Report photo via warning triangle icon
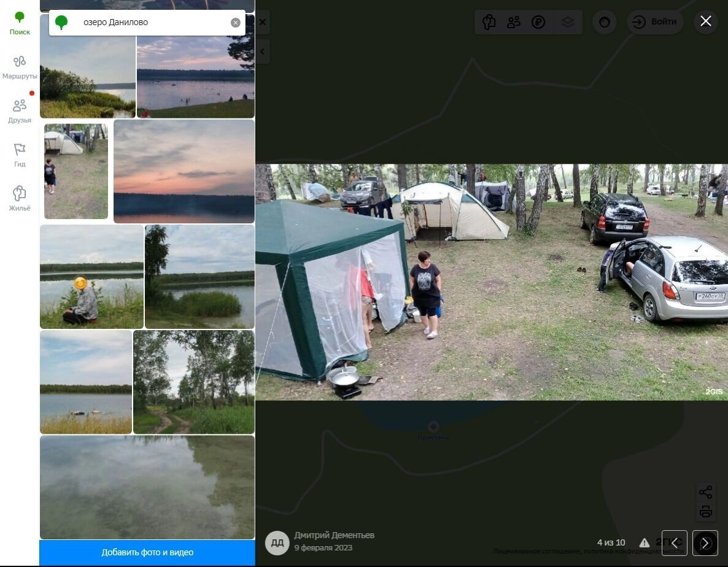The height and width of the screenshot is (567, 728). tap(644, 543)
